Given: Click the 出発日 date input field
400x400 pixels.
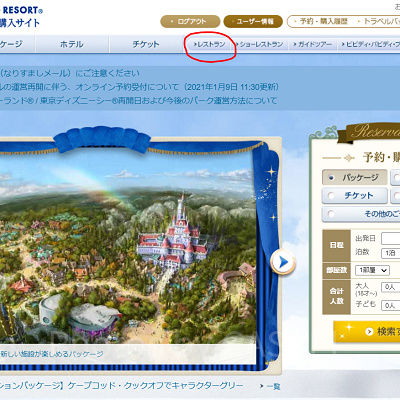Looking at the screenshot, I should click(x=391, y=239).
